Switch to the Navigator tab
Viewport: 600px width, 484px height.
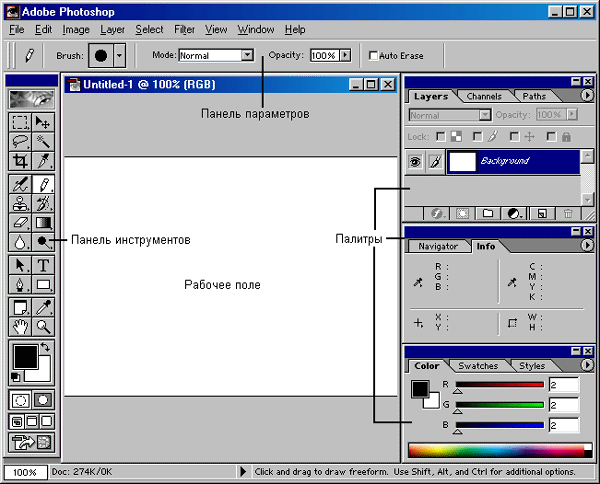(438, 246)
